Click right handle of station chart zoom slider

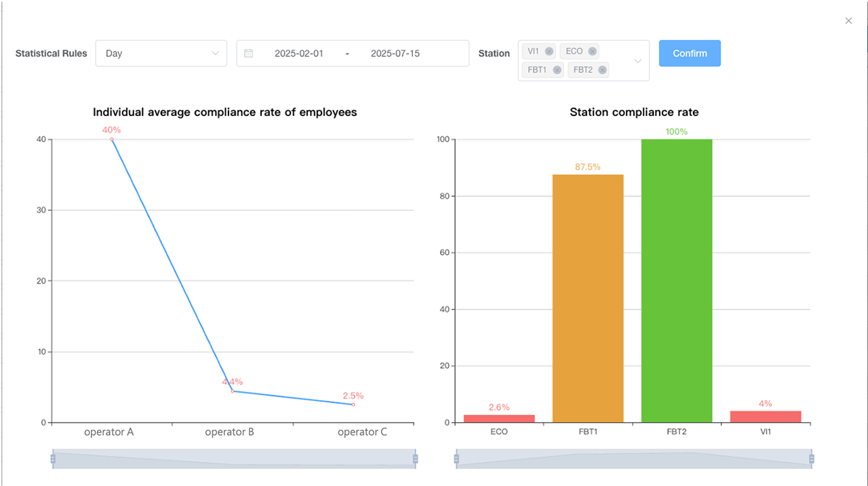pos(811,459)
